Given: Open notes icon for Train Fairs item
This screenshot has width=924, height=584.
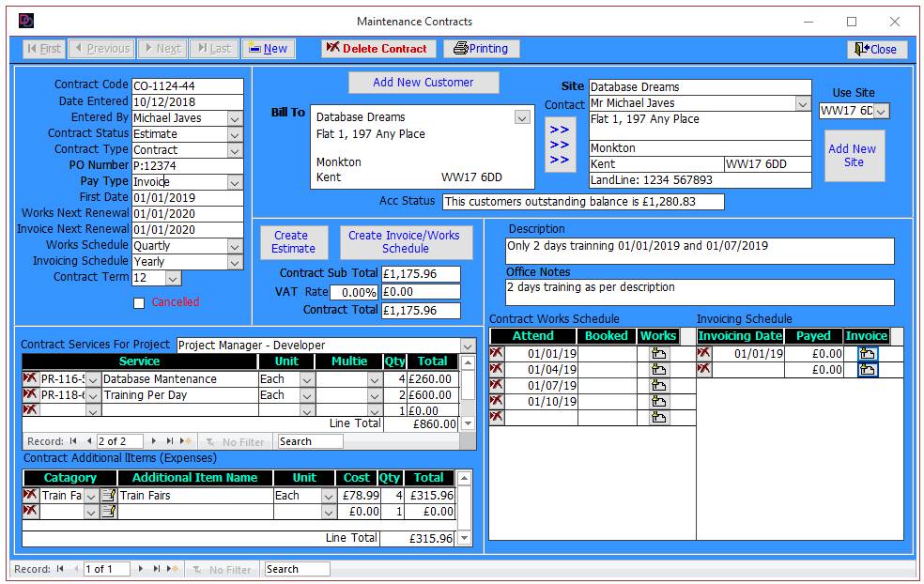Looking at the screenshot, I should [108, 495].
